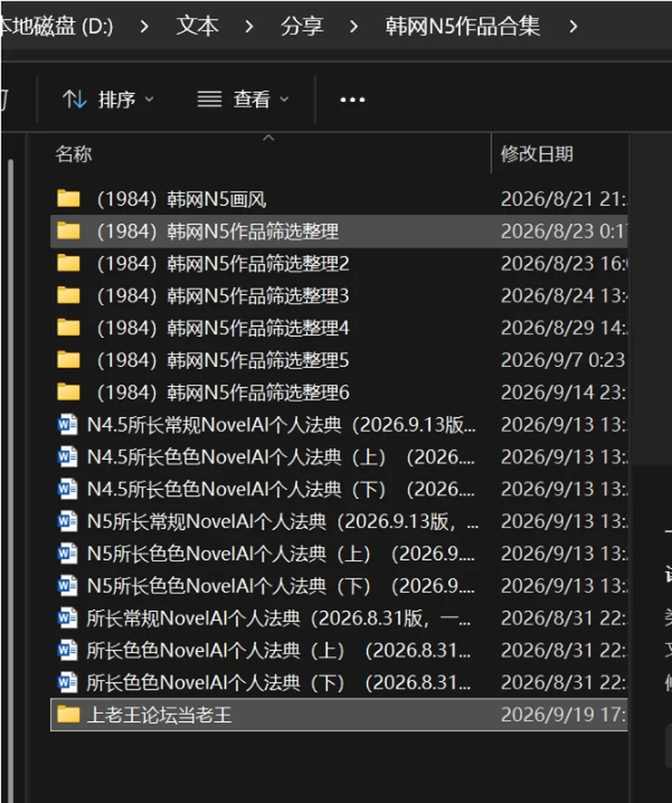Sort by 名称 column header
The width and height of the screenshot is (672, 803).
click(73, 153)
